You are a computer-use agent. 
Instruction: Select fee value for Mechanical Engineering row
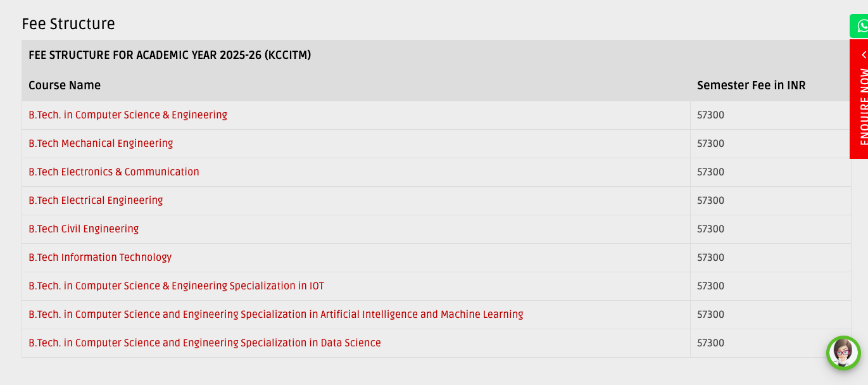[x=710, y=144]
